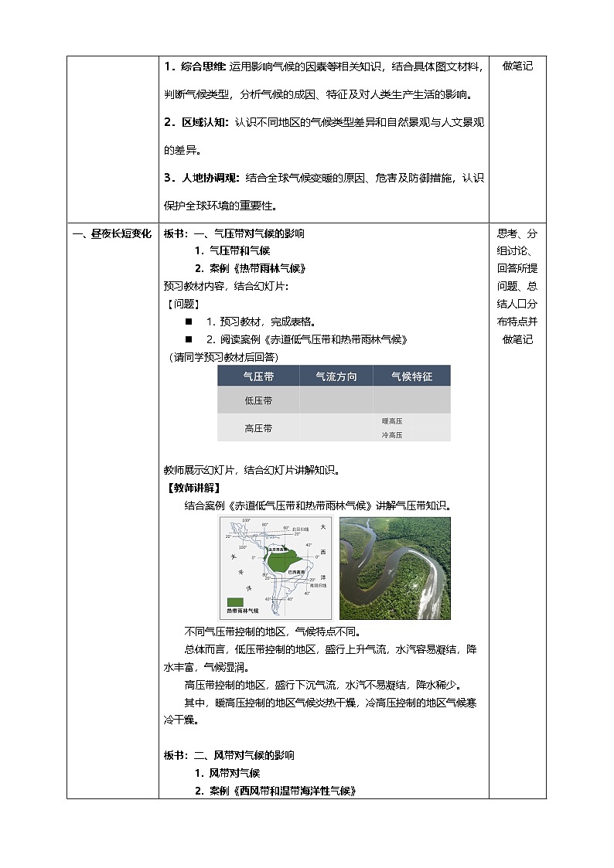Click the table header '气候特征'
Image resolution: width=614 pixels, height=868 pixels.
point(412,376)
